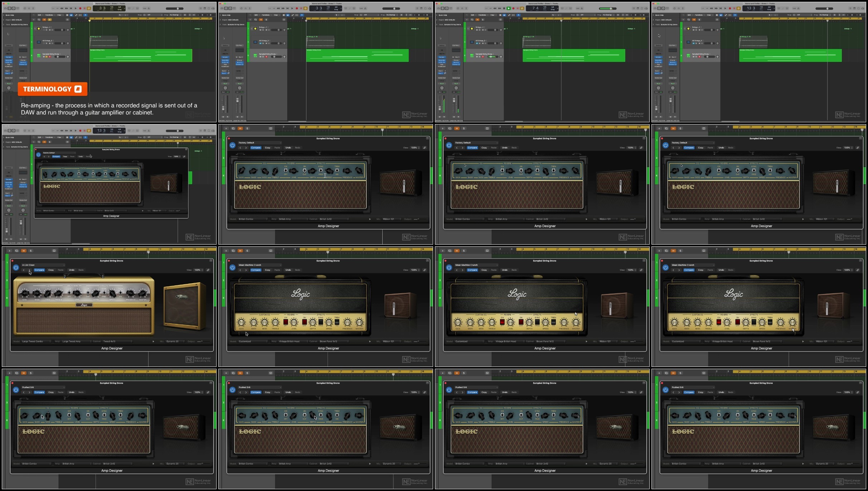Toggle Snap power button in frame showing position 7 4
Viewport: 868px width, 491px height.
[x=577, y=15]
